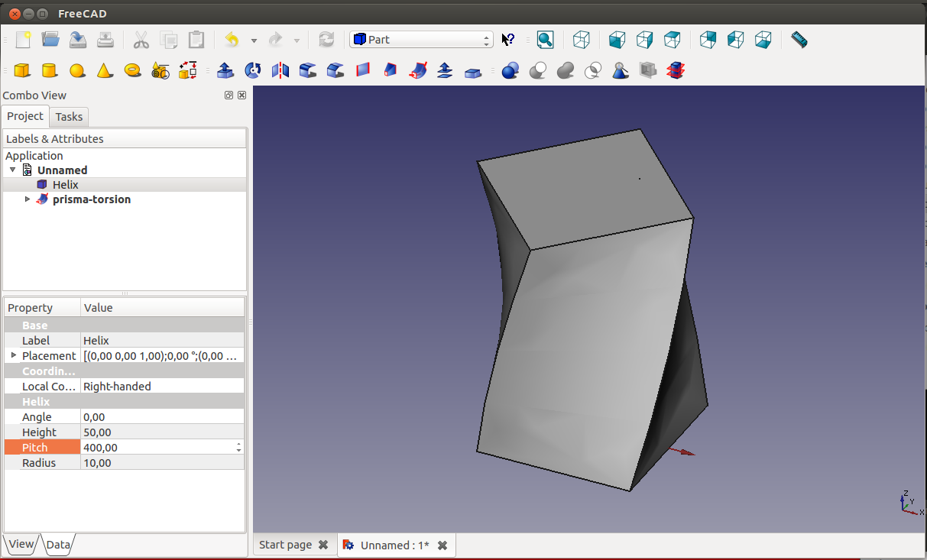Switch to the Start page tab
Image resolution: width=927 pixels, height=560 pixels.
(285, 545)
